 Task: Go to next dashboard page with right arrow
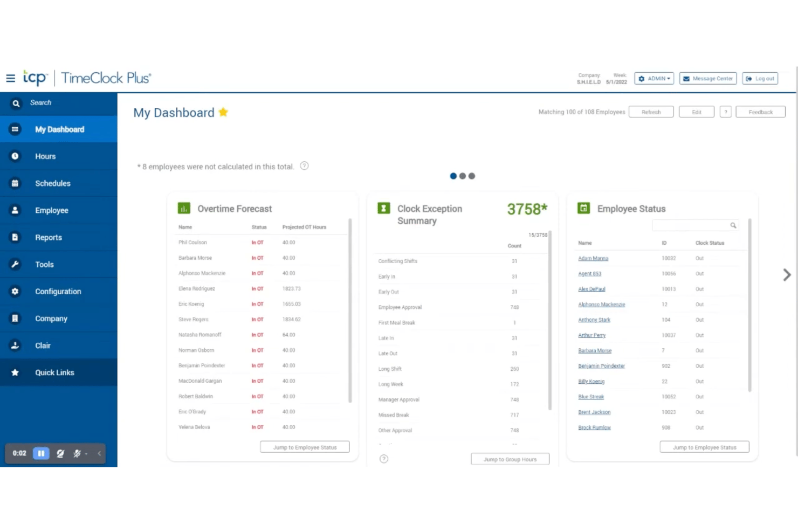(x=787, y=275)
